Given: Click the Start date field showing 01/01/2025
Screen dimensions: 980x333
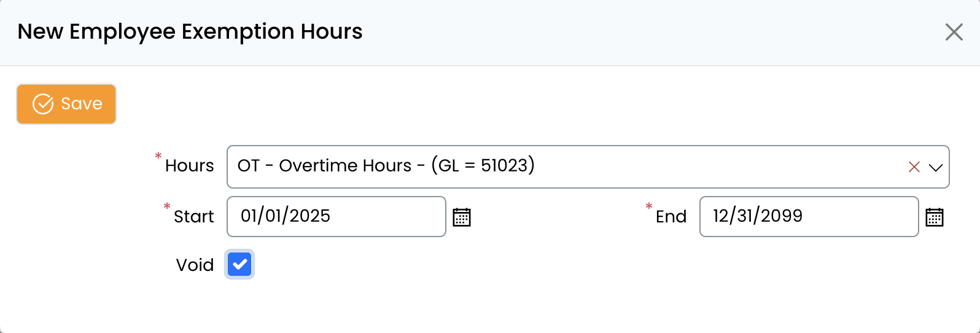Looking at the screenshot, I should pyautogui.click(x=336, y=216).
